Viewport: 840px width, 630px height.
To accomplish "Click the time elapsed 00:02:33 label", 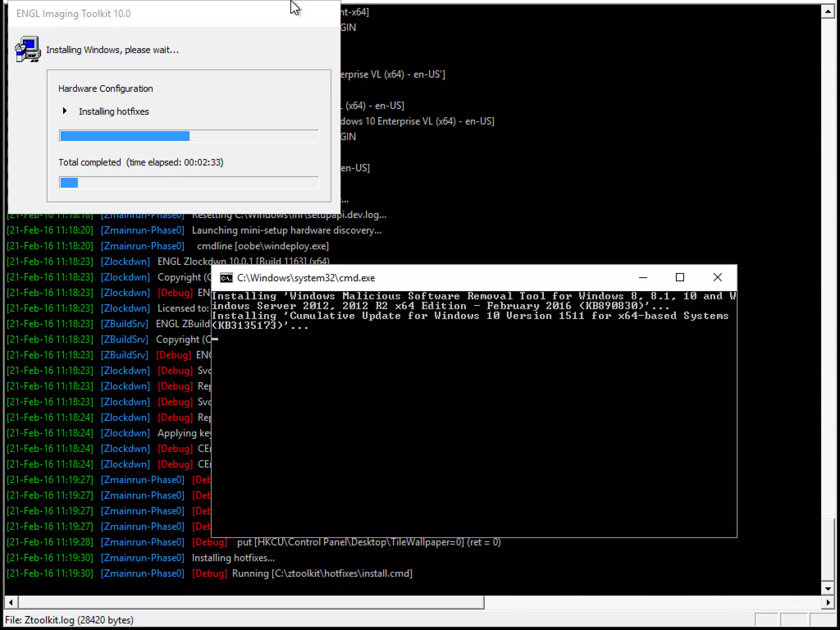I will pos(175,162).
